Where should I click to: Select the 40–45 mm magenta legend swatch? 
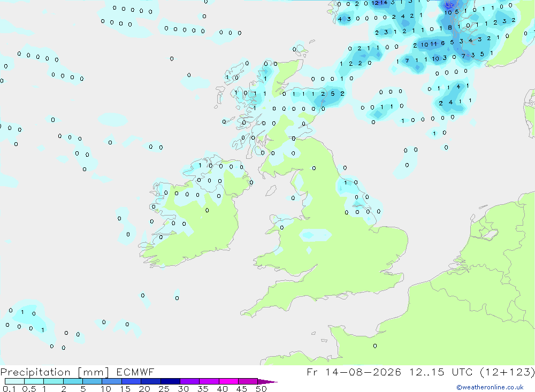pyautogui.click(x=228, y=381)
